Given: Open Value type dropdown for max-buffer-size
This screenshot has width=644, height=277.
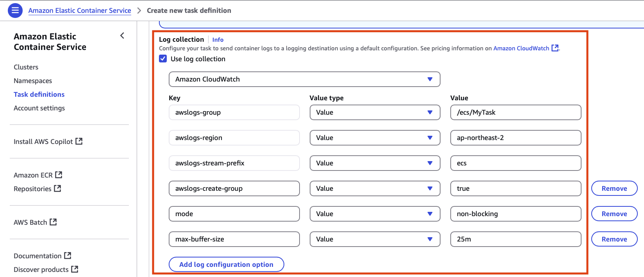Looking at the screenshot, I should (x=375, y=239).
